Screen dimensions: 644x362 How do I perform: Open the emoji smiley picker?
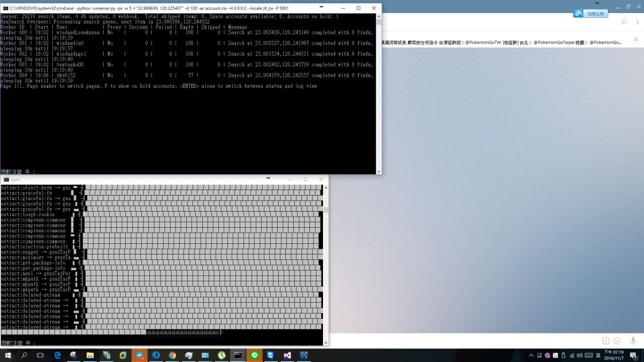point(617,340)
